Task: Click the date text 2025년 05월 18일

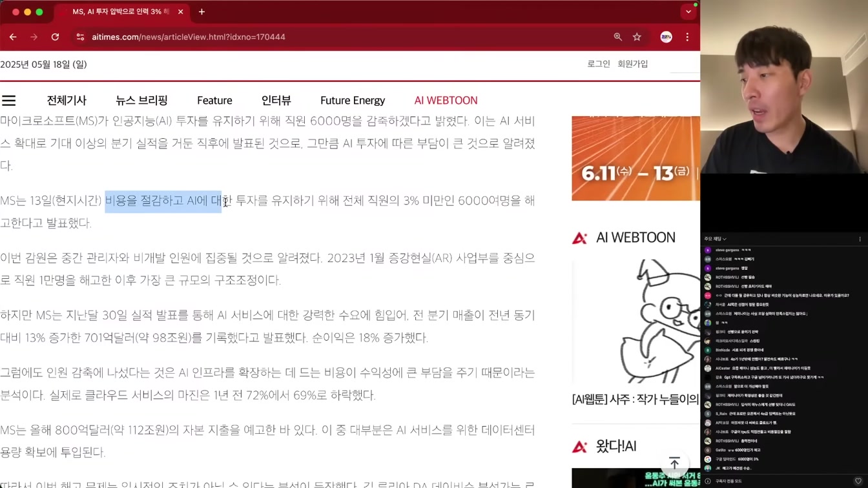Action: click(x=43, y=64)
